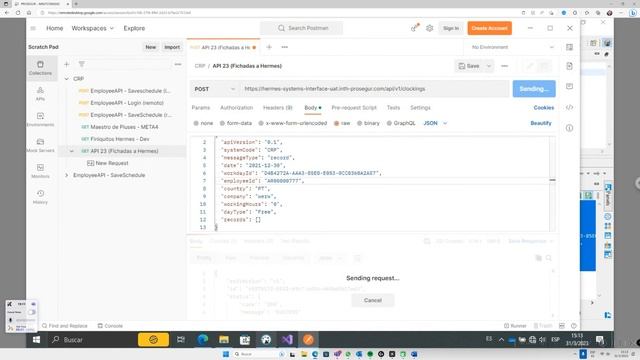This screenshot has height=360, width=640.
Task: Open the tab bar three-dot options menu
Action: [284, 47]
